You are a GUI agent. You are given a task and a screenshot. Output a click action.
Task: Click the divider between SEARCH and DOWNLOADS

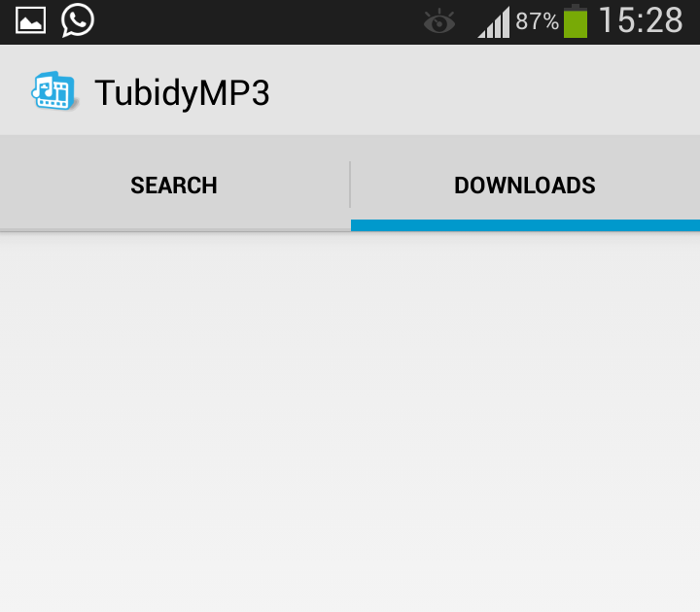pos(350,185)
